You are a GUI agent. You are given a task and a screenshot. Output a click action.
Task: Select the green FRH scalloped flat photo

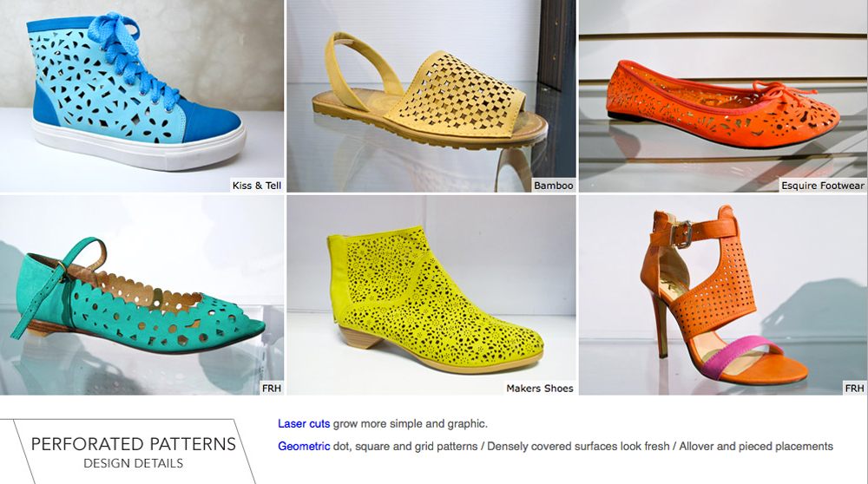[x=141, y=295]
